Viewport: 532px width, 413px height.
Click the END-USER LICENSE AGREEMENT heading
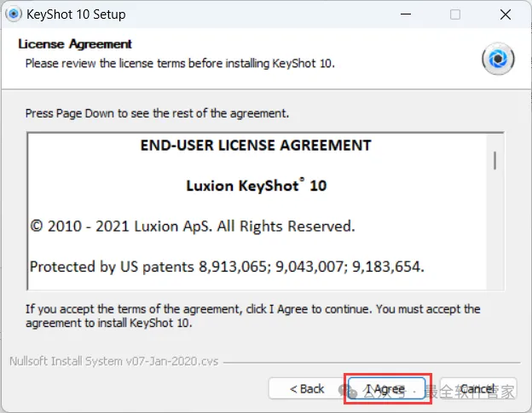pos(256,146)
